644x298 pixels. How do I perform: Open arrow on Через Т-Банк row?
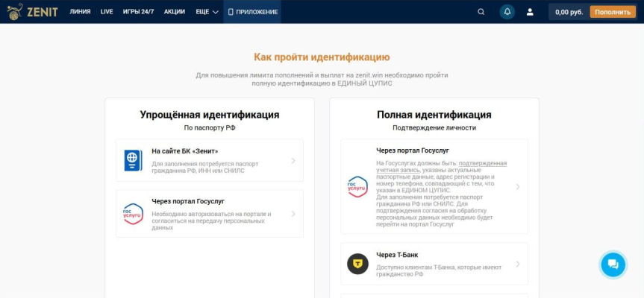pyautogui.click(x=518, y=264)
